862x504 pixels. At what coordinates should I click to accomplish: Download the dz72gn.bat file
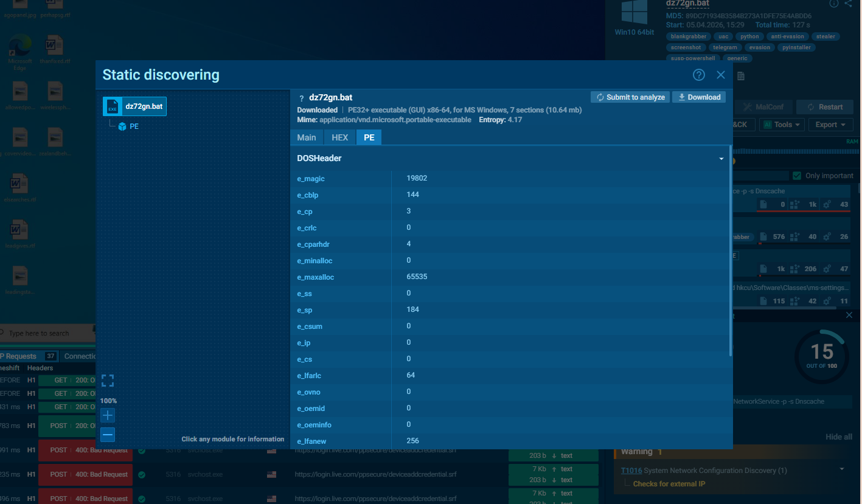(x=699, y=97)
